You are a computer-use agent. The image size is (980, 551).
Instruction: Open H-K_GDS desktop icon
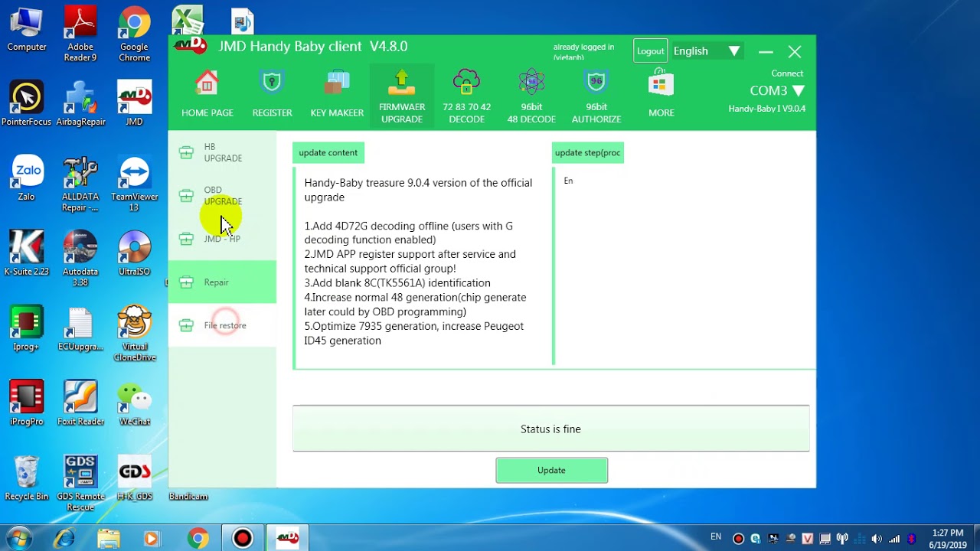pos(134,478)
